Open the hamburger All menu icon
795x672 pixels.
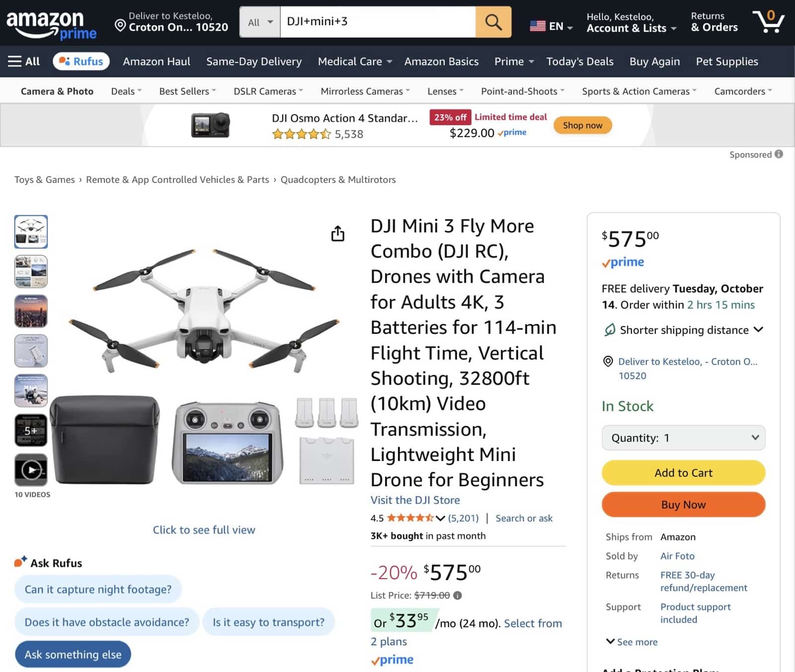coord(14,61)
